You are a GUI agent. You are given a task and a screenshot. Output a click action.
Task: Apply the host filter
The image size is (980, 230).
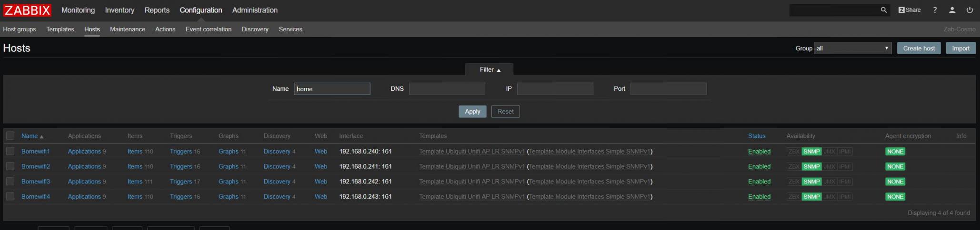tap(472, 112)
